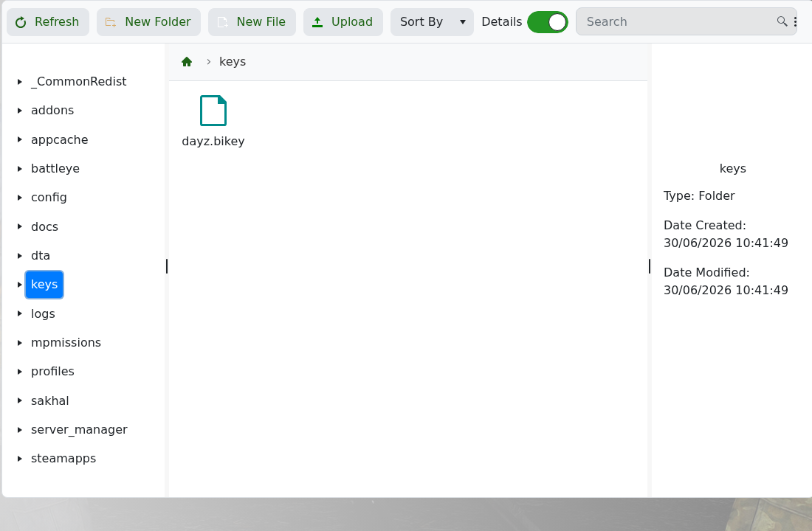Turn off the Details panel toggle
Image resolution: width=812 pixels, height=531 pixels.
(548, 22)
